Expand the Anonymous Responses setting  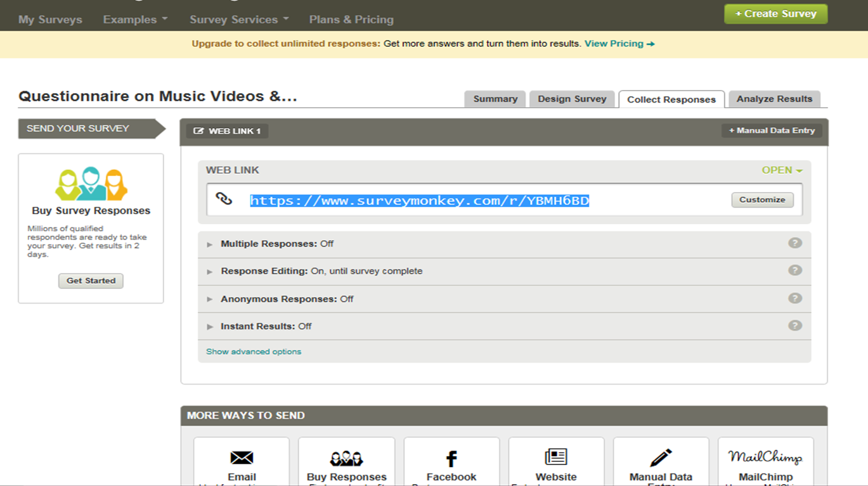pos(210,299)
